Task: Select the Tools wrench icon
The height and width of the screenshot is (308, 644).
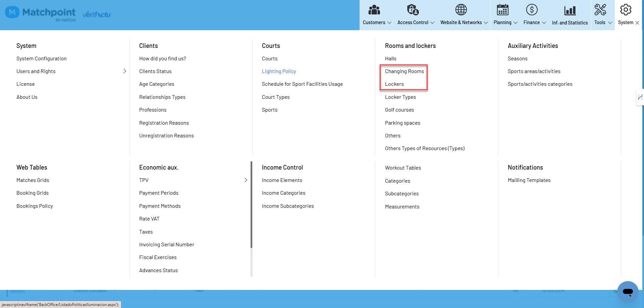Action: coord(600,10)
